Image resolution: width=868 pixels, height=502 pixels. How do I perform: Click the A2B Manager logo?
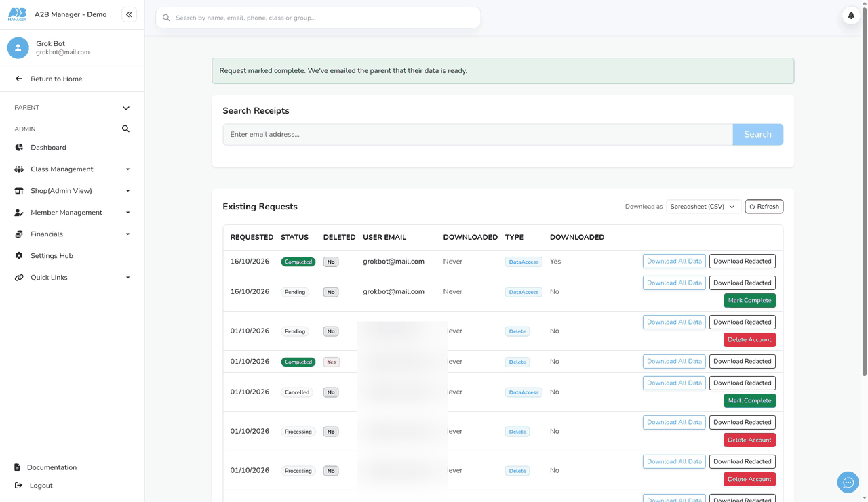(x=17, y=14)
